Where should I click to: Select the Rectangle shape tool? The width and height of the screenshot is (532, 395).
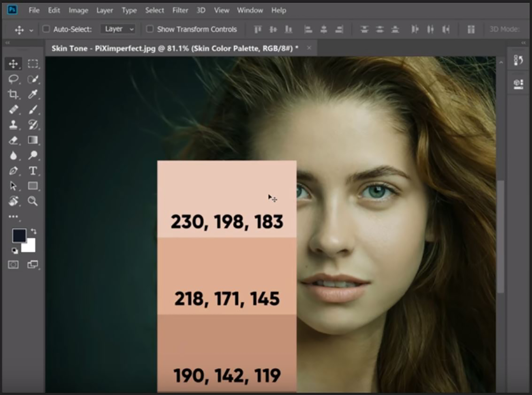33,186
